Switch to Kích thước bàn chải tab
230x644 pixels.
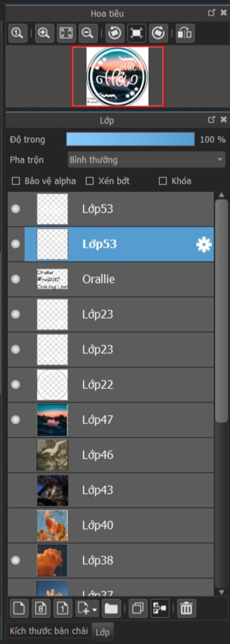[49, 631]
